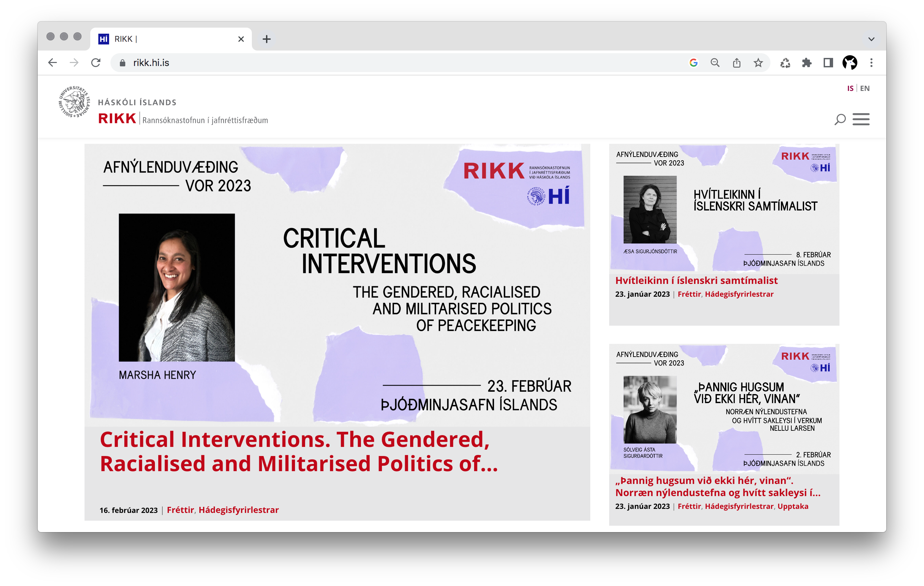Image resolution: width=924 pixels, height=586 pixels.
Task: Click the share page icon
Action: (x=736, y=63)
